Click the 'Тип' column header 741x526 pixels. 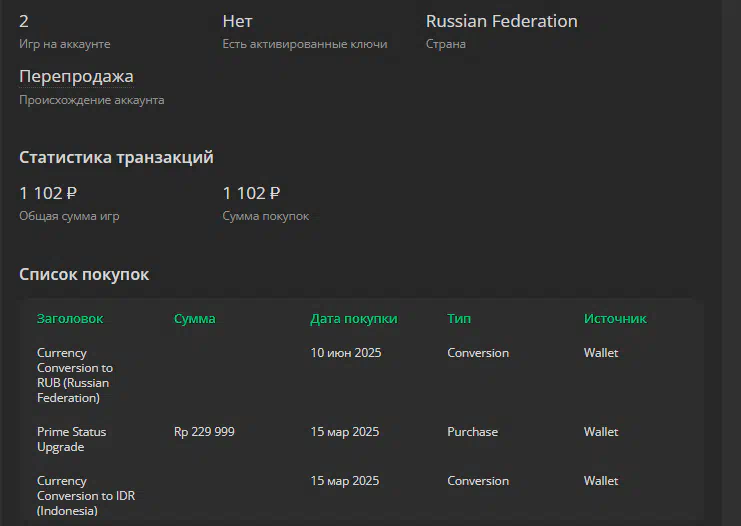tap(459, 319)
